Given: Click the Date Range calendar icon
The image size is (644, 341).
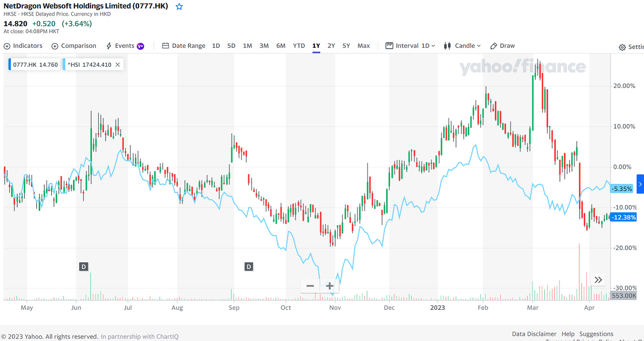Looking at the screenshot, I should 165,46.
